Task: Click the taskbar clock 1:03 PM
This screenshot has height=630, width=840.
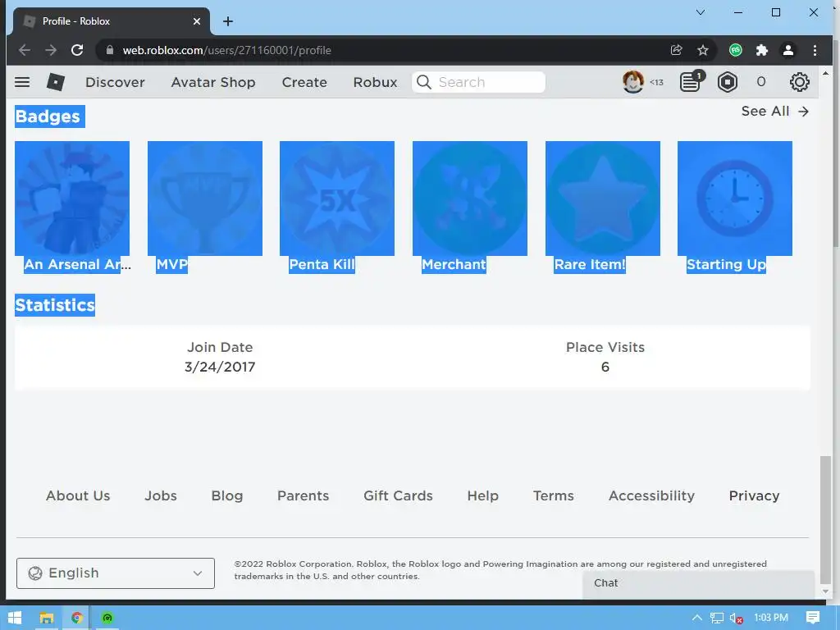Action: coord(771,618)
